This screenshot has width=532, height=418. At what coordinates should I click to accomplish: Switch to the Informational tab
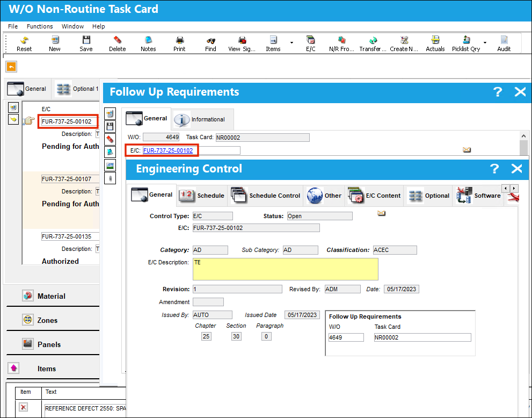pyautogui.click(x=203, y=119)
